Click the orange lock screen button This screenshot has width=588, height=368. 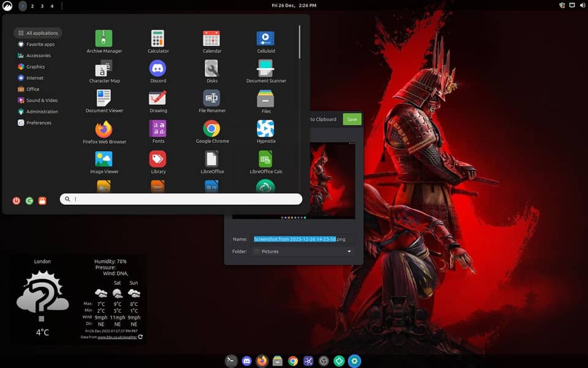click(42, 201)
